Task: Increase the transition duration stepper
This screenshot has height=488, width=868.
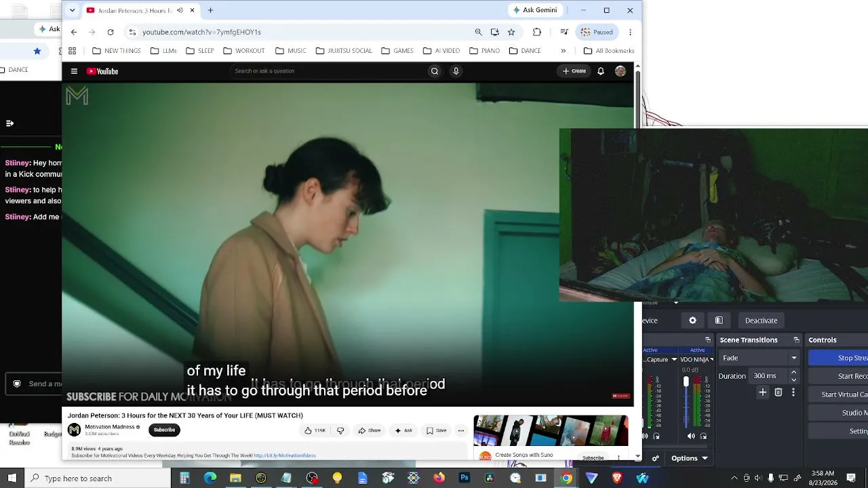Action: 793,372
